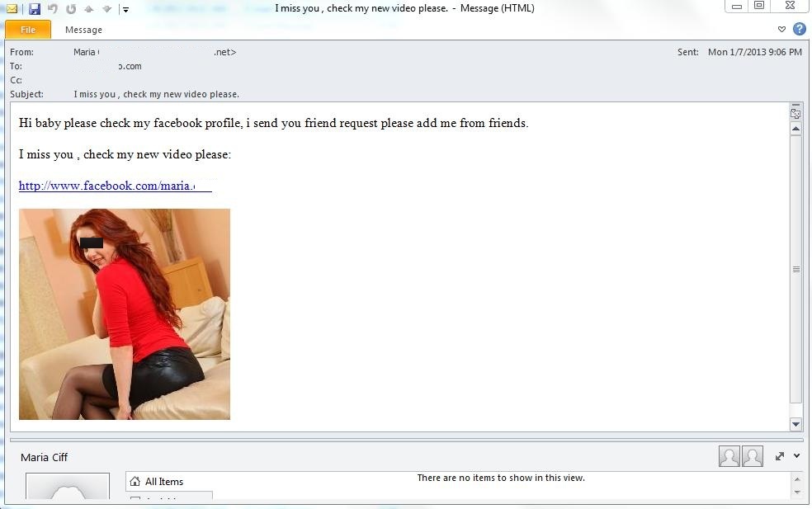
Task: Go to the next item with the down arrow
Action: point(107,9)
